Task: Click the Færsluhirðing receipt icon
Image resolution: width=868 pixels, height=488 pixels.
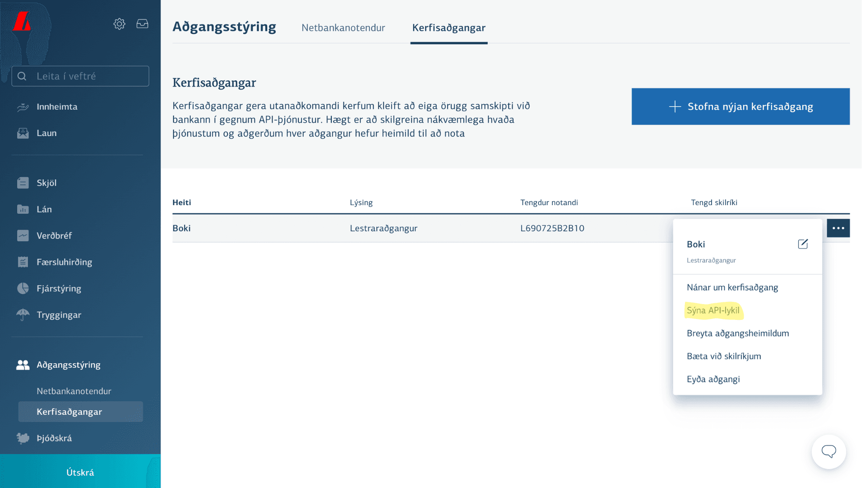Action: (23, 262)
